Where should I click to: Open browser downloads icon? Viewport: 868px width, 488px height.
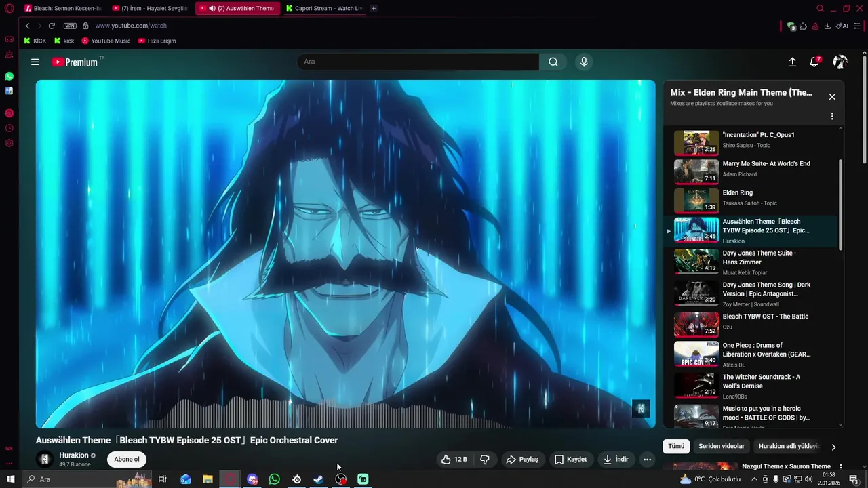pyautogui.click(x=827, y=26)
